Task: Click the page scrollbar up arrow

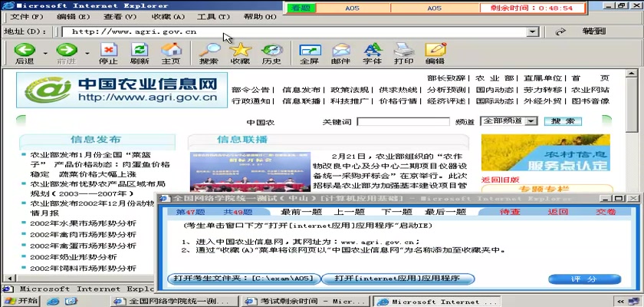Action: (631, 74)
